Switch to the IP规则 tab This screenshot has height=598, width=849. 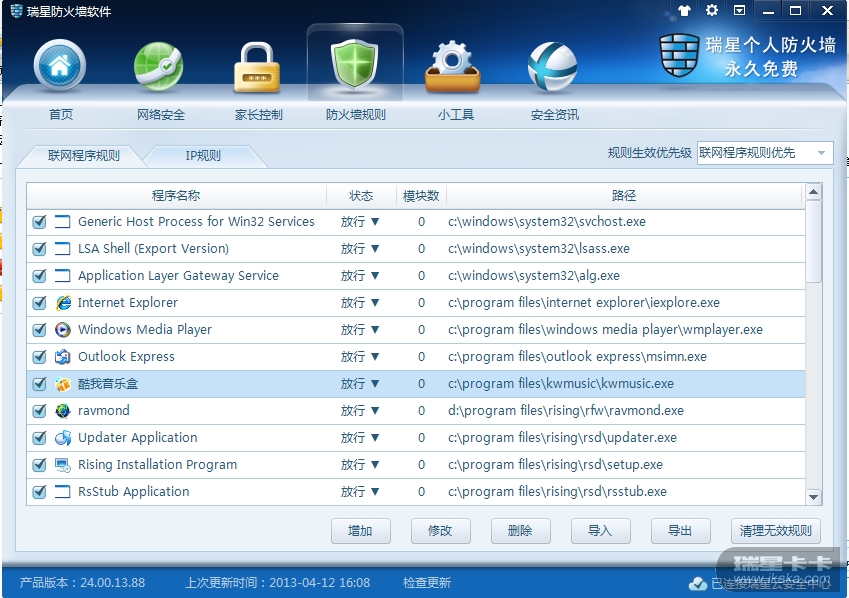point(203,156)
